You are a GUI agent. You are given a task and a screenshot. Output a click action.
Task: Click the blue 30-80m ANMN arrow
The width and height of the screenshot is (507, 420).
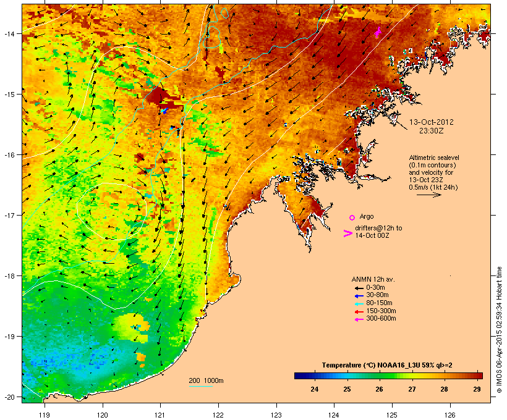tap(359, 296)
